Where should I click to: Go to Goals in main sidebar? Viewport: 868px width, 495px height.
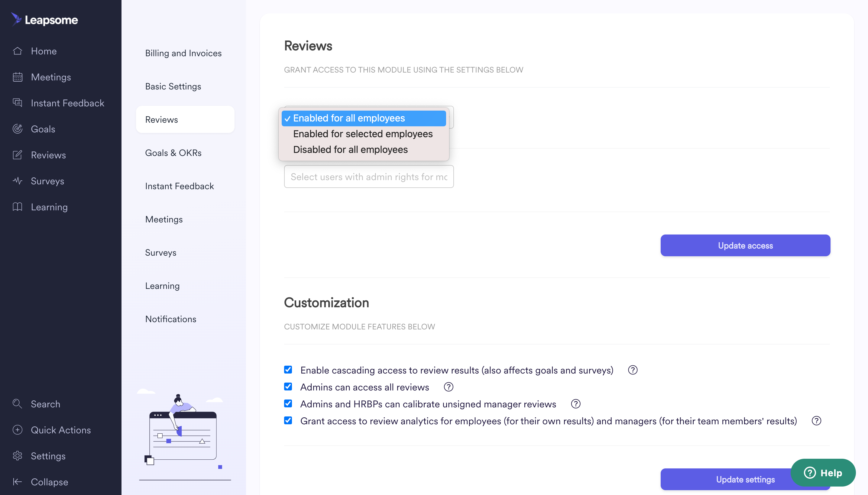click(43, 129)
